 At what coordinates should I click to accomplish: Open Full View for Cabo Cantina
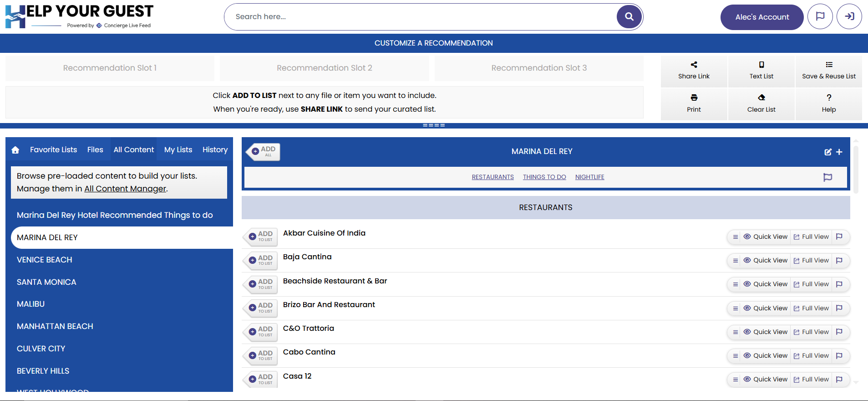[811, 356]
